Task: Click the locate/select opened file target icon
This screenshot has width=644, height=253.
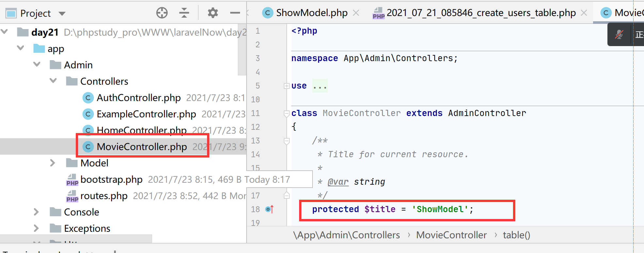Action: (162, 13)
